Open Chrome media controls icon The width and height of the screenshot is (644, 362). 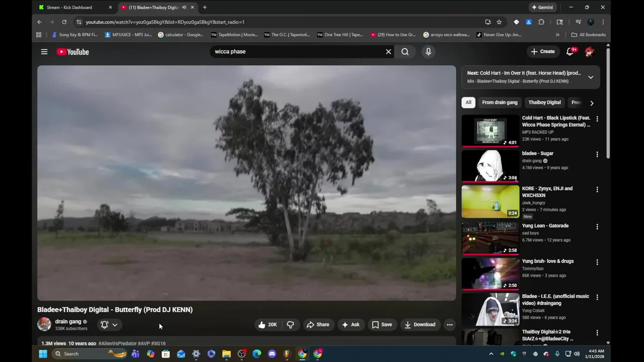coord(578,22)
